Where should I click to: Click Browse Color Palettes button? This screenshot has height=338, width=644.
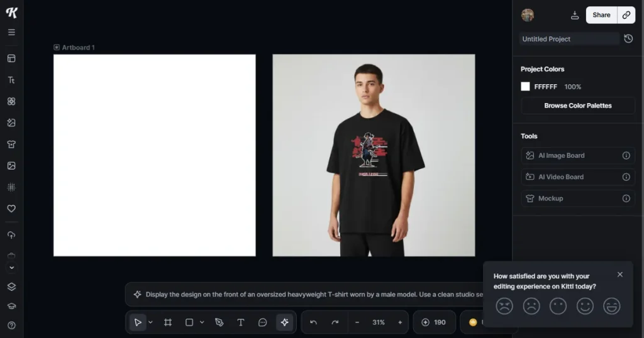click(x=578, y=106)
